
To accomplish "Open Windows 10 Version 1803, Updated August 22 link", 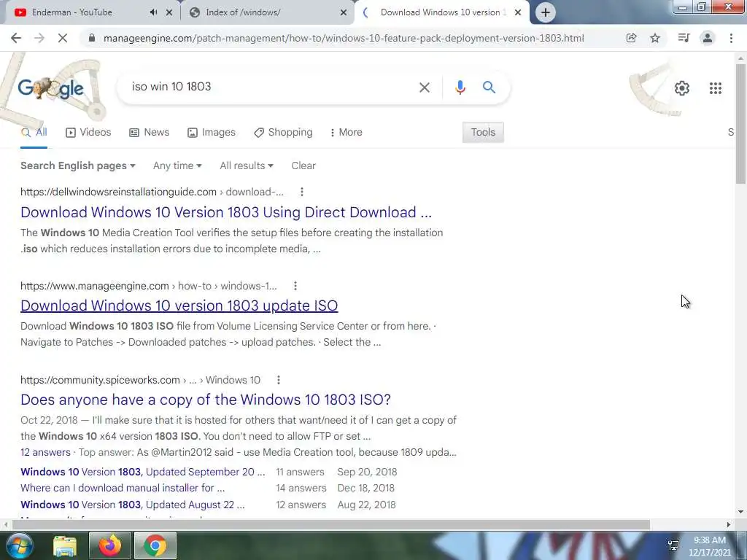I will (133, 505).
